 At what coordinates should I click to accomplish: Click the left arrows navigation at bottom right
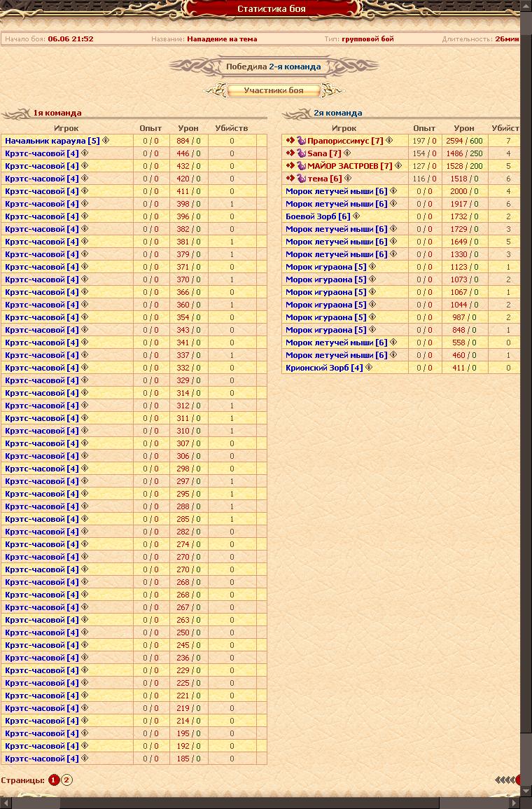505,780
